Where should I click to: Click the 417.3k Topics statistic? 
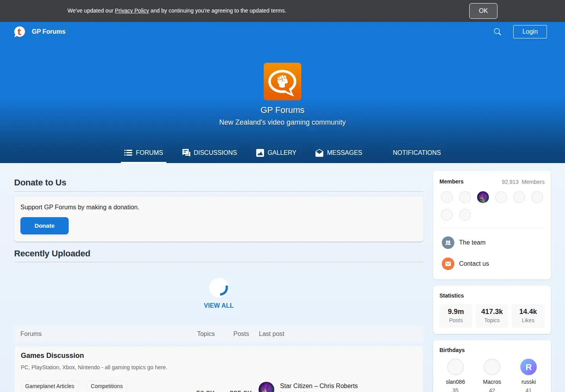[x=492, y=316]
